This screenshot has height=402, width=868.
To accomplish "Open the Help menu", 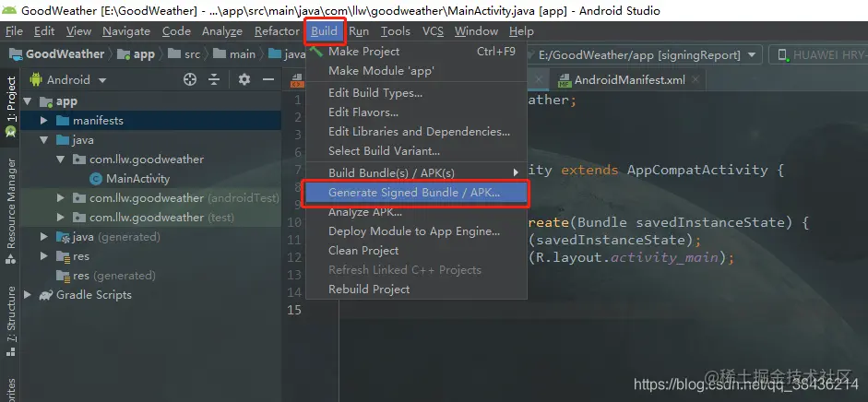I will (521, 31).
